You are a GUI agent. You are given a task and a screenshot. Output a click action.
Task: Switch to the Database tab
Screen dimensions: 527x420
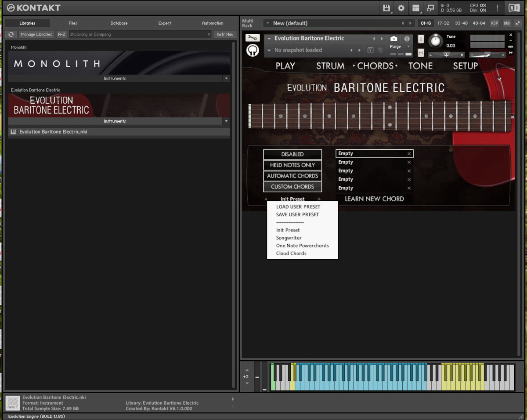(x=119, y=23)
